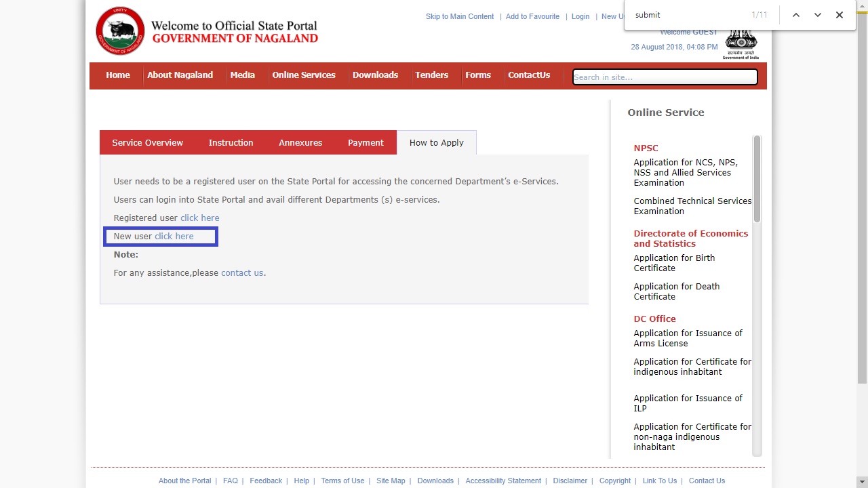This screenshot has width=868, height=488.
Task: Switch to the Service Overview tab
Action: coord(147,142)
